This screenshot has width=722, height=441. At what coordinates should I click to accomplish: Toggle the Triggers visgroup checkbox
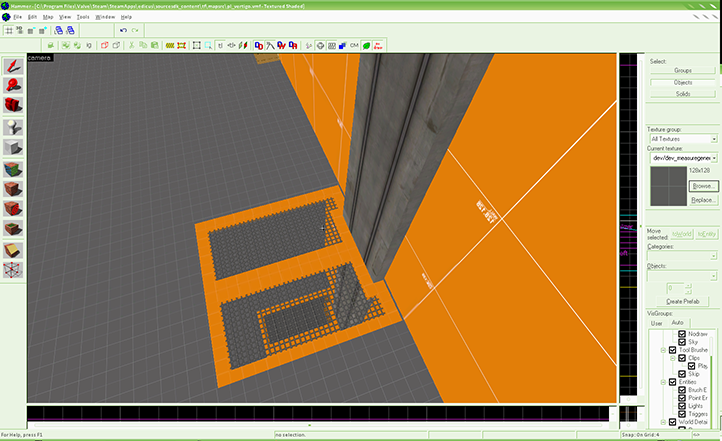click(682, 414)
